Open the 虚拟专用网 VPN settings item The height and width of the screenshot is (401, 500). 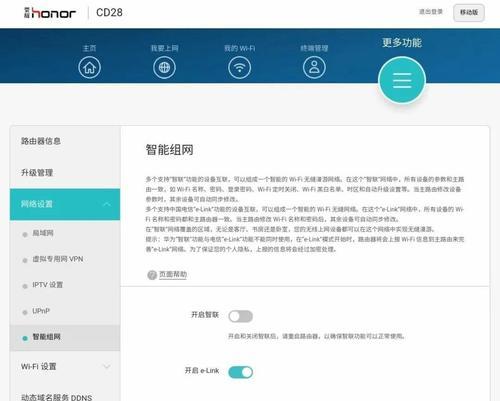click(x=58, y=259)
